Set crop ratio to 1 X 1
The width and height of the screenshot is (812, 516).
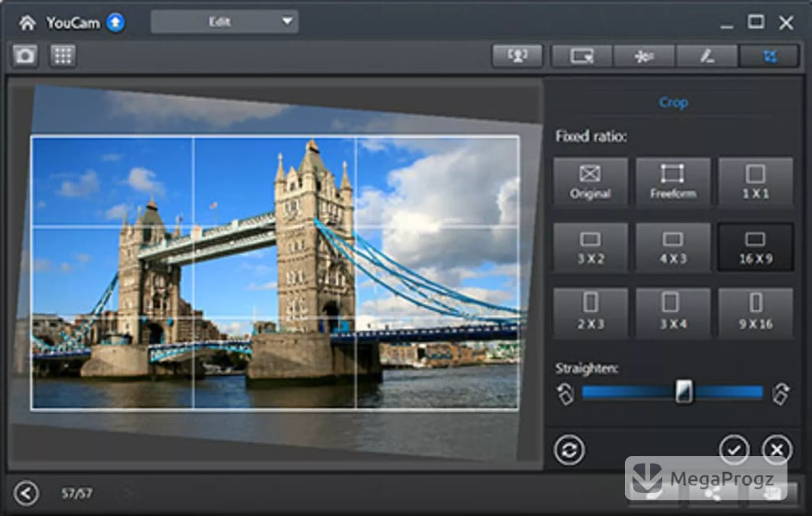(756, 182)
